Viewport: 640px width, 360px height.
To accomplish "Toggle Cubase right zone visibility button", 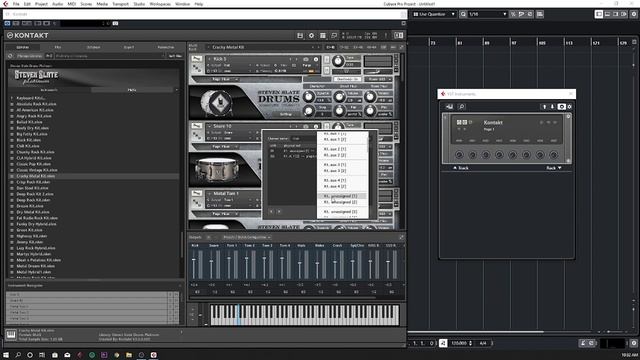I will [x=616, y=14].
